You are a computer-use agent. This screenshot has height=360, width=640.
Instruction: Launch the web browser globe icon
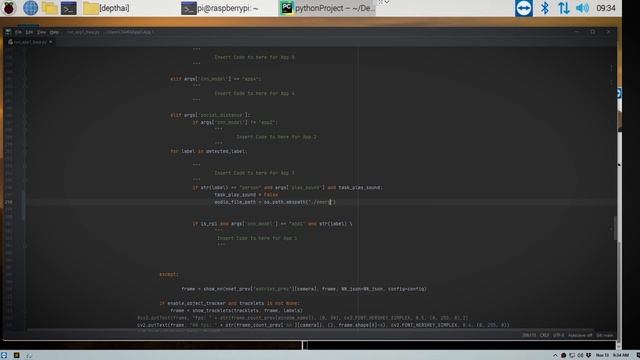(30, 8)
